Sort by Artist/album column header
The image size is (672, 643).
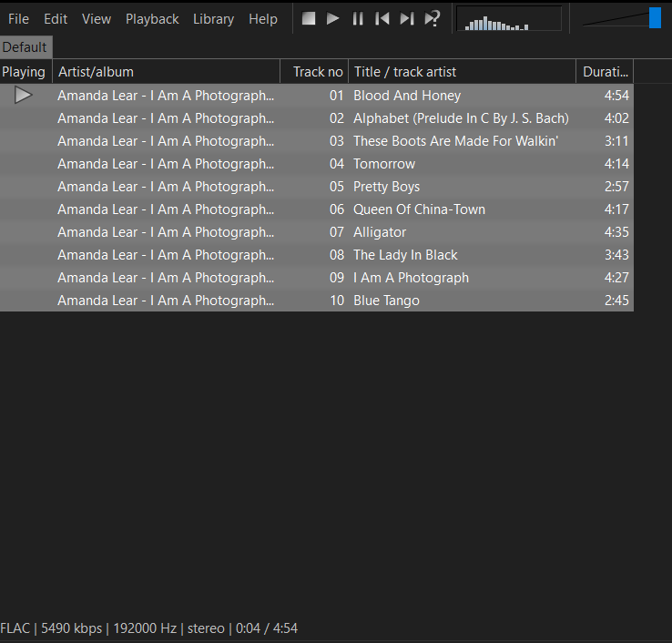[167, 72]
